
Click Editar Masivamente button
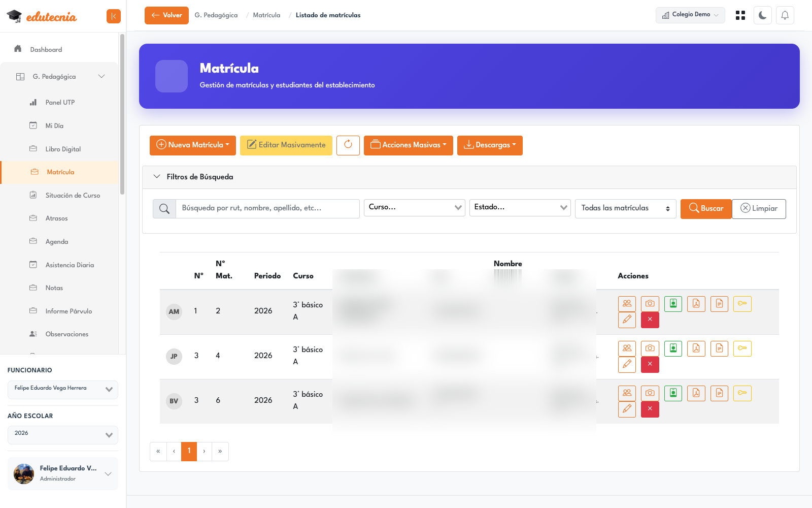tap(286, 145)
